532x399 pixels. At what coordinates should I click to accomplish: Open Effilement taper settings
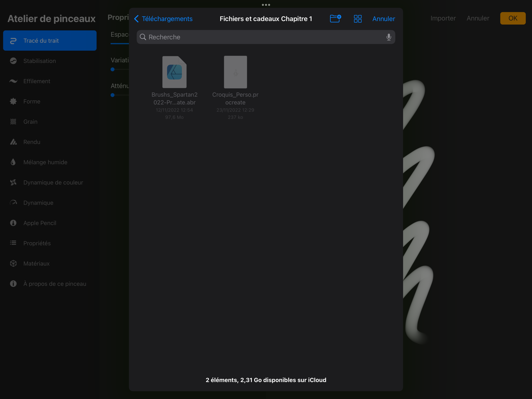37,81
